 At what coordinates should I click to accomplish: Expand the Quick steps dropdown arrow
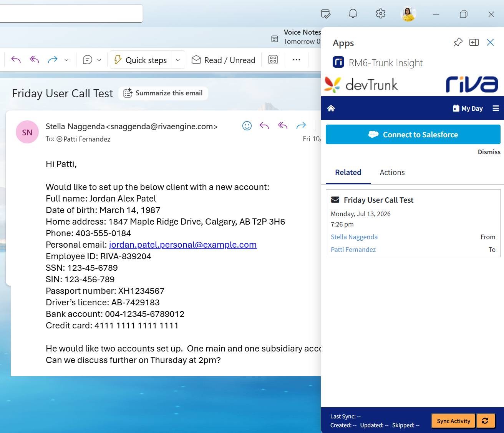pyautogui.click(x=178, y=60)
